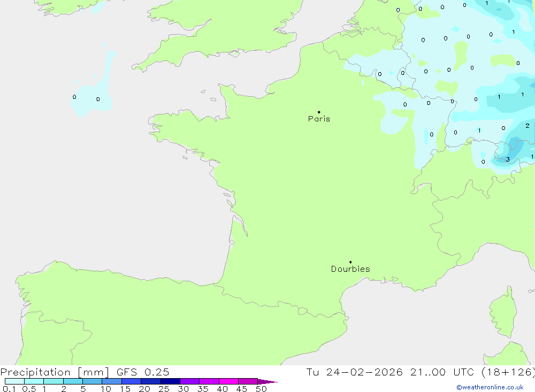The width and height of the screenshot is (535, 392).
Task: Pick the 30–35 mm purple legend swatch
Action: pos(189,381)
